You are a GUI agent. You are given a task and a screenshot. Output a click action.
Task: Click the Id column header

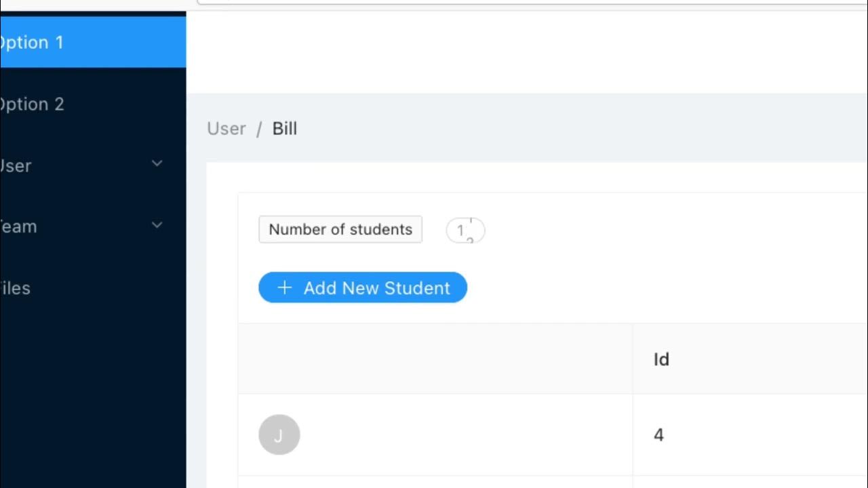pyautogui.click(x=661, y=359)
